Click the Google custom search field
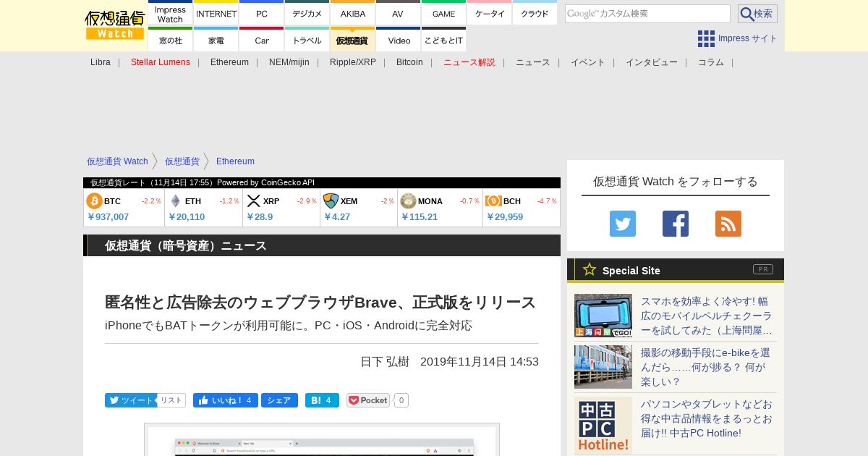The height and width of the screenshot is (456, 868). pos(647,14)
